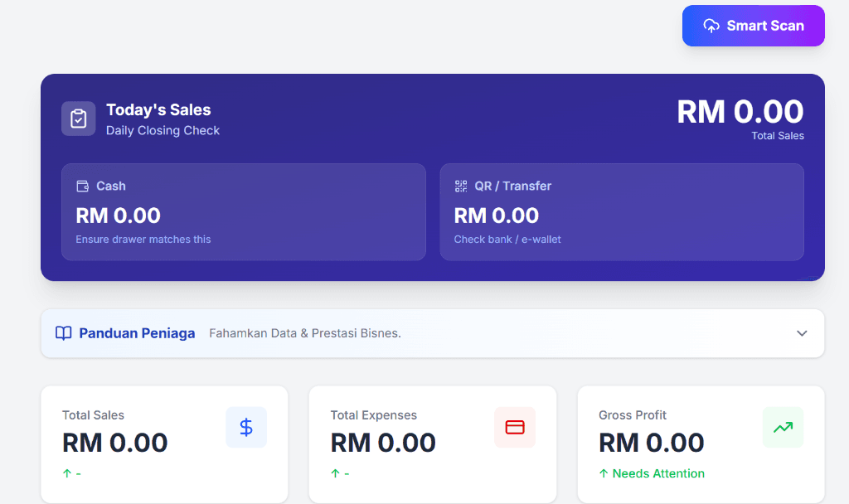
Task: Click the cloud upload icon inside Smart Scan
Action: [x=711, y=25]
